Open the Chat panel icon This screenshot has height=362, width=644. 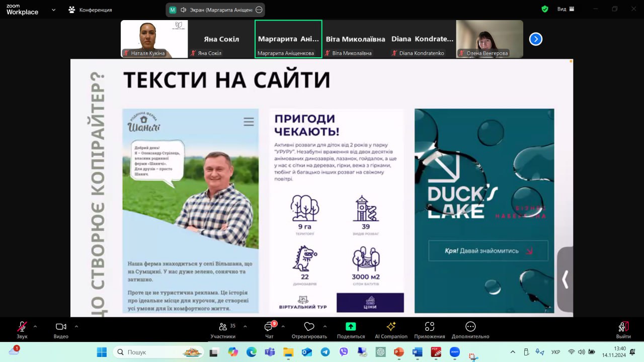pos(269,327)
